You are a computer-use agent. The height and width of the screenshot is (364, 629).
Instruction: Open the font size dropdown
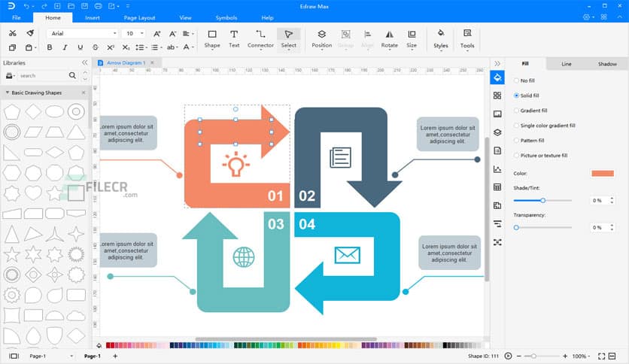(142, 33)
